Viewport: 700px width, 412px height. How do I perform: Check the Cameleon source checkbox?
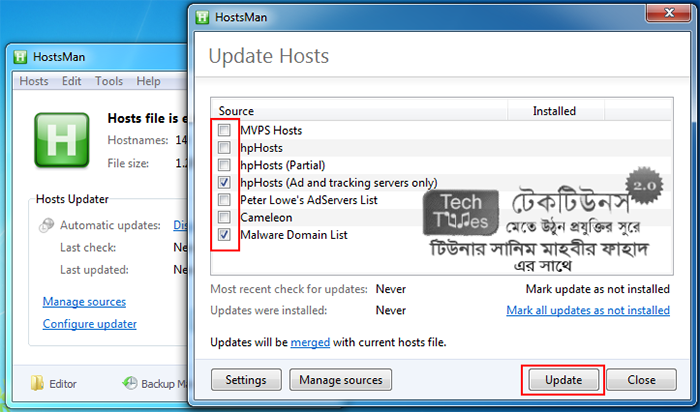pyautogui.click(x=224, y=217)
